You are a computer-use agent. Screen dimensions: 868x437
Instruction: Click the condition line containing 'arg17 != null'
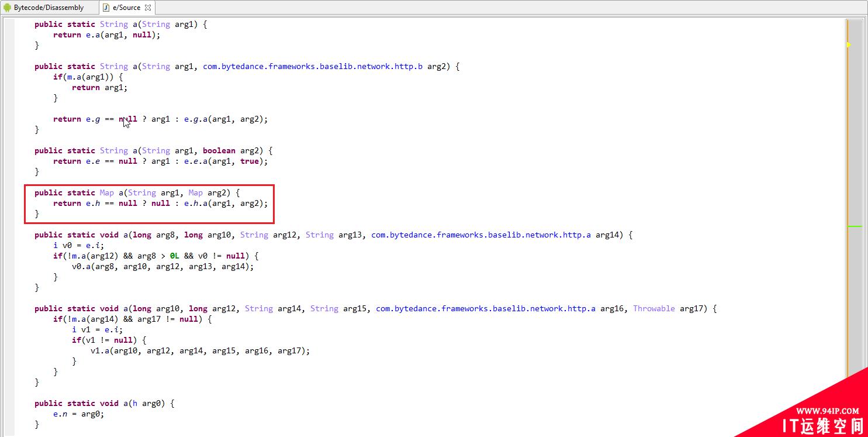(x=132, y=319)
